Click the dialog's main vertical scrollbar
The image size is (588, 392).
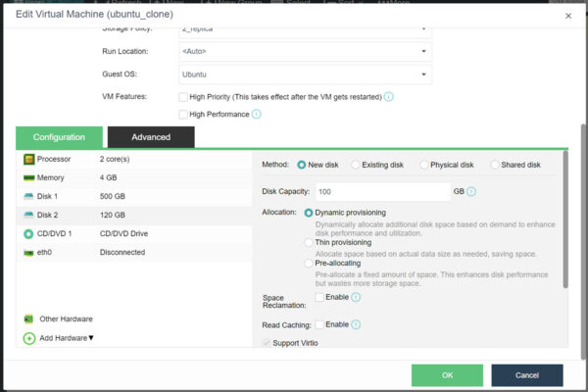[x=583, y=240]
